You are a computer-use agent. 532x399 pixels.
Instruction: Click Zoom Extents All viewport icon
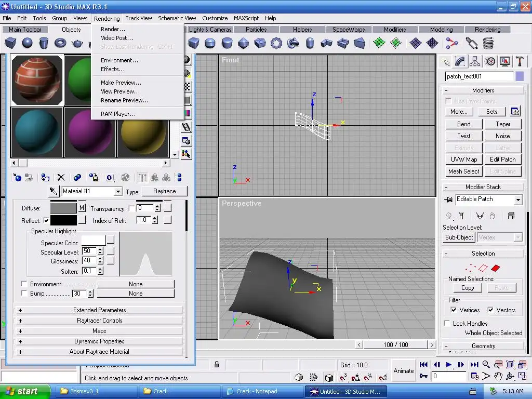[x=522, y=365]
